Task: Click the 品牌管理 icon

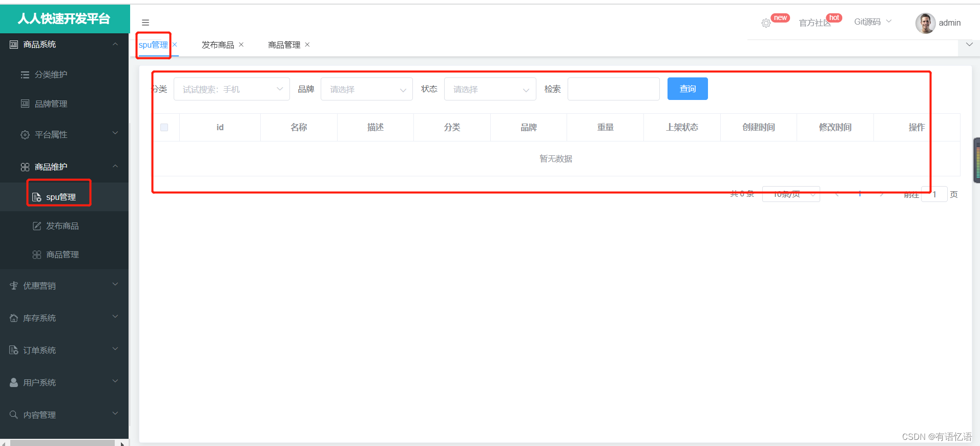Action: (25, 104)
